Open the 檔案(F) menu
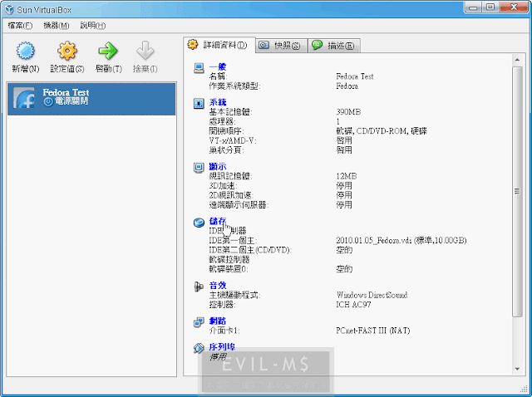 click(x=20, y=26)
